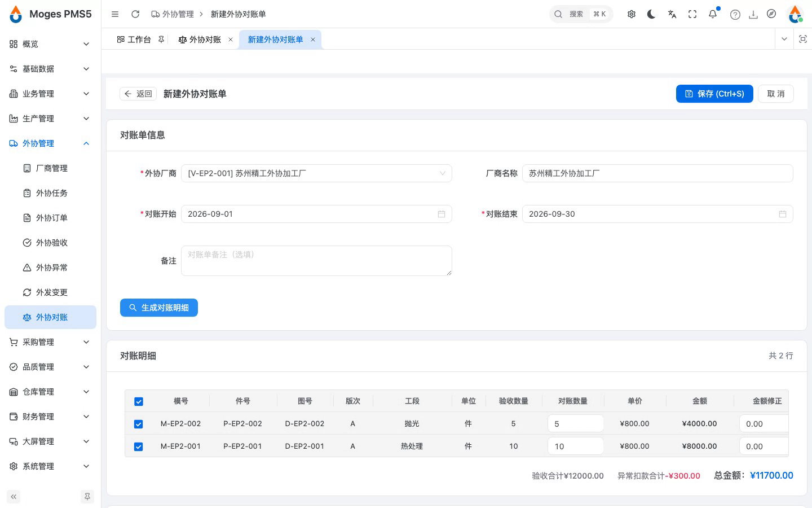
Task: Close the 新建外协对账单 tab
Action: click(x=313, y=40)
